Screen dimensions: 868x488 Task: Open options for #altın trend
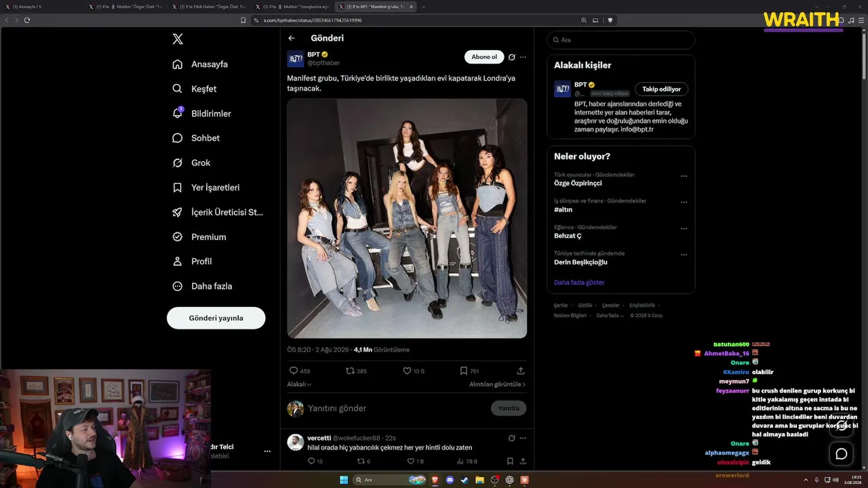click(684, 202)
